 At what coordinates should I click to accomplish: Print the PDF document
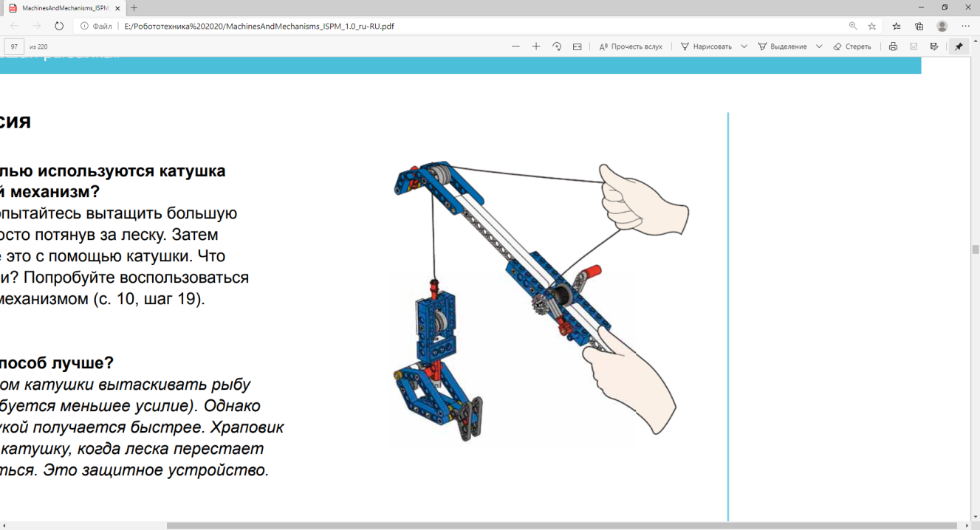pyautogui.click(x=893, y=47)
